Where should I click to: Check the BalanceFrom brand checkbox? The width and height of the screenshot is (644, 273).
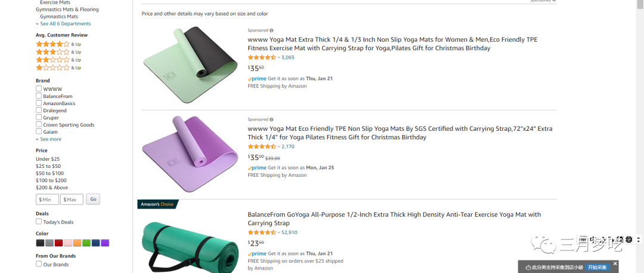click(x=39, y=96)
